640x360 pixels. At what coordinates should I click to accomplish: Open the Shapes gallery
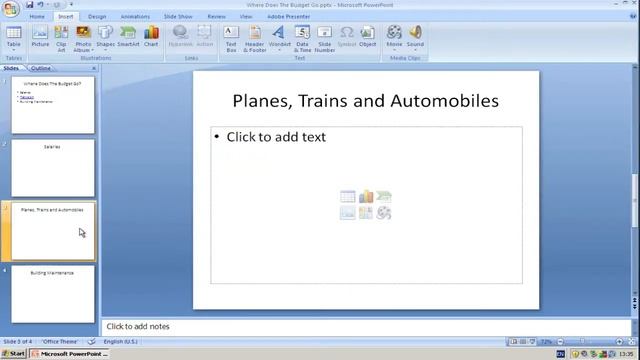pyautogui.click(x=105, y=38)
